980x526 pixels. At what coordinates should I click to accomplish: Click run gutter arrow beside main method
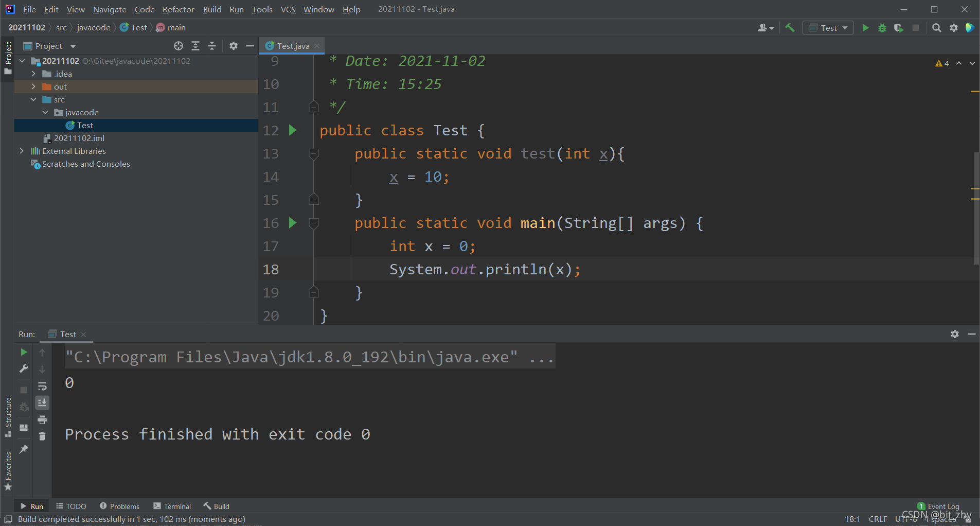[x=293, y=223]
